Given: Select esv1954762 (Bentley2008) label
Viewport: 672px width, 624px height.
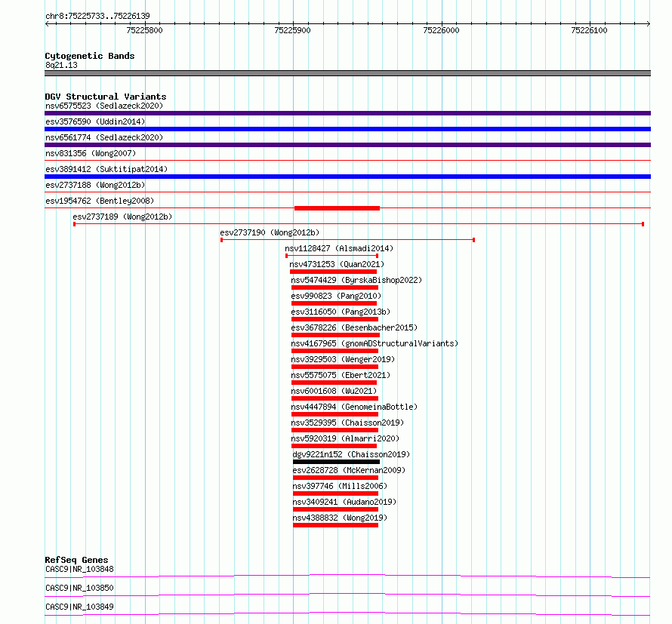Looking at the screenshot, I should (x=100, y=201).
